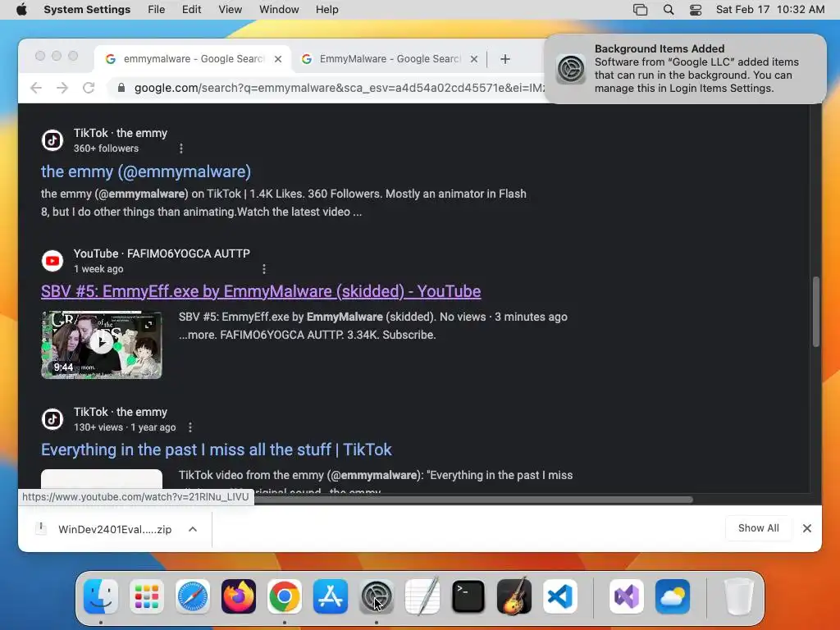
Task: Switch to 'emmymalware - Google Search' tab
Action: point(194,59)
